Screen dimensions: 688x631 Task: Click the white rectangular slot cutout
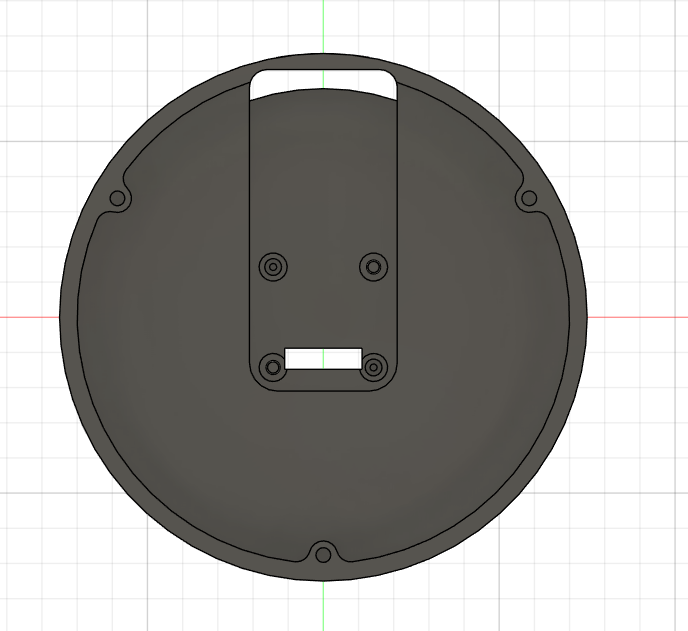[323, 357]
